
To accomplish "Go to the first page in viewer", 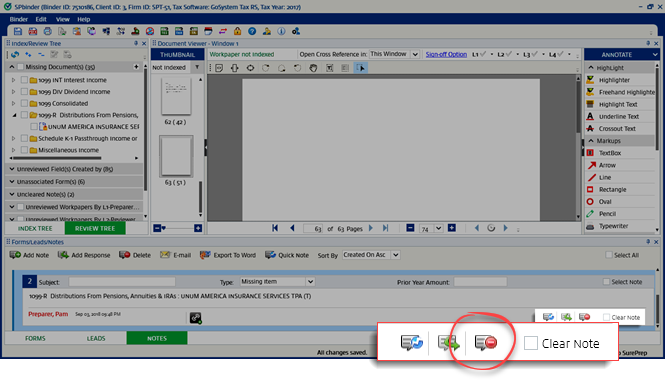I will pyautogui.click(x=275, y=228).
